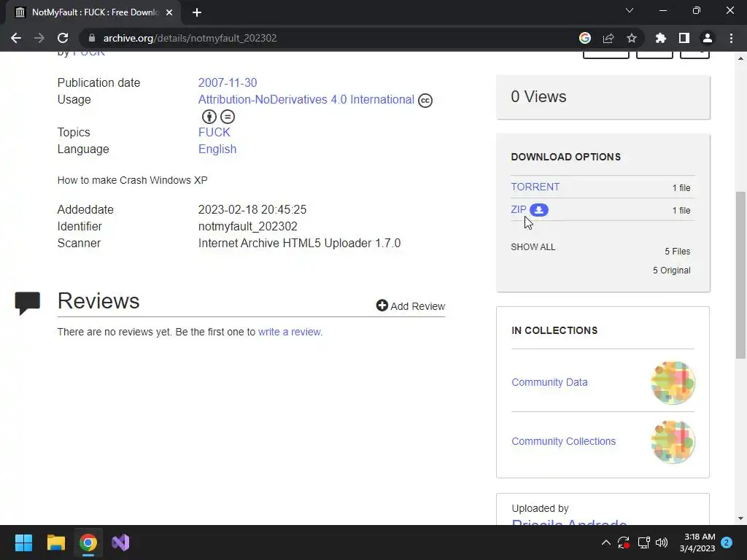
Task: Open the Chrome extensions puzzle icon
Action: [x=660, y=38]
